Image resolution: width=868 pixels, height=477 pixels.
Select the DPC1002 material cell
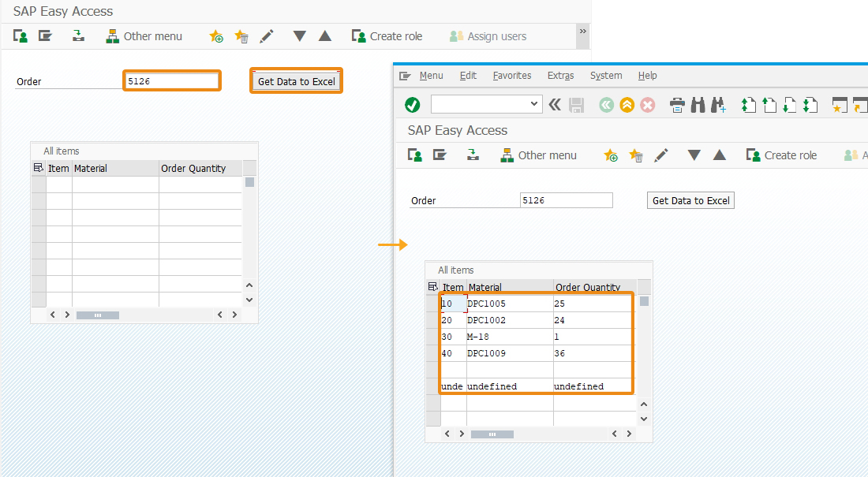[x=510, y=320]
